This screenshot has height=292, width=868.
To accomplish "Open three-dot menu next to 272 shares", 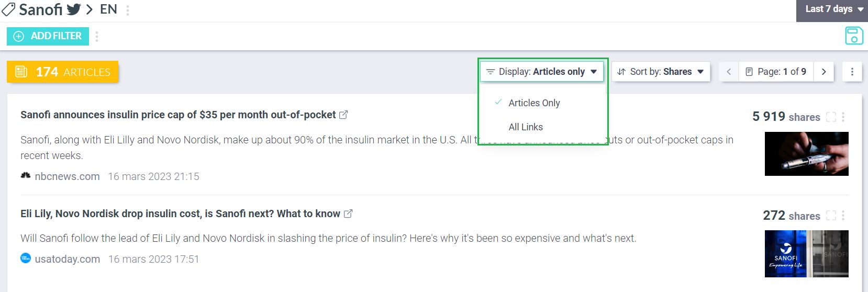I will [843, 216].
